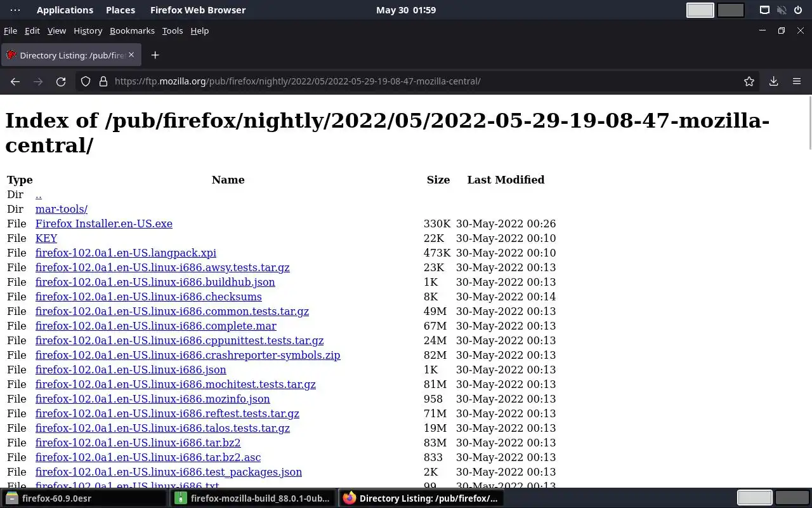
Task: Open the Tools menu
Action: click(x=173, y=30)
